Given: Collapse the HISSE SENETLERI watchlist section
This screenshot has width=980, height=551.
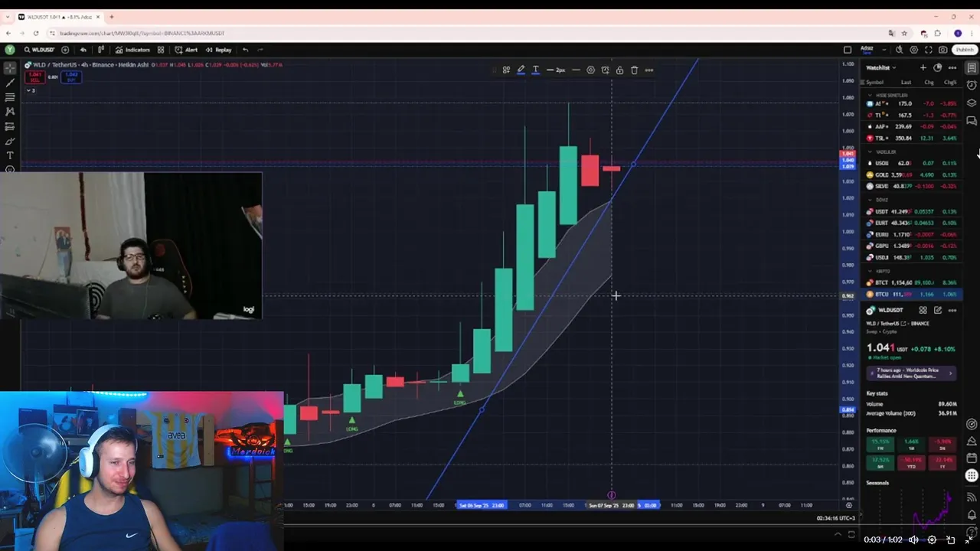Looking at the screenshot, I should pyautogui.click(x=870, y=95).
